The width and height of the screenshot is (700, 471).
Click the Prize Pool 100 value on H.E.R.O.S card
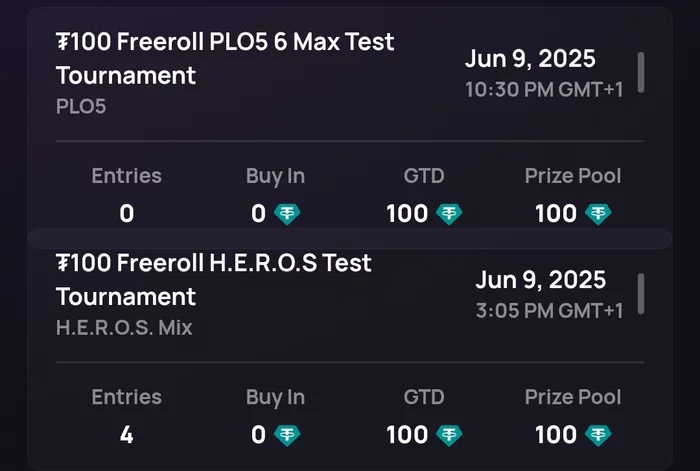tap(556, 435)
